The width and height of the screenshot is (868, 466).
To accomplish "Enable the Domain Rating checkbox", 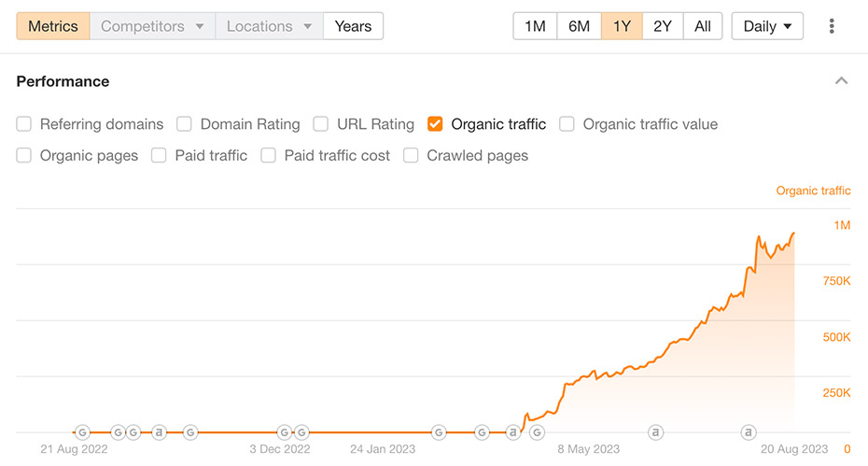I will (x=184, y=124).
